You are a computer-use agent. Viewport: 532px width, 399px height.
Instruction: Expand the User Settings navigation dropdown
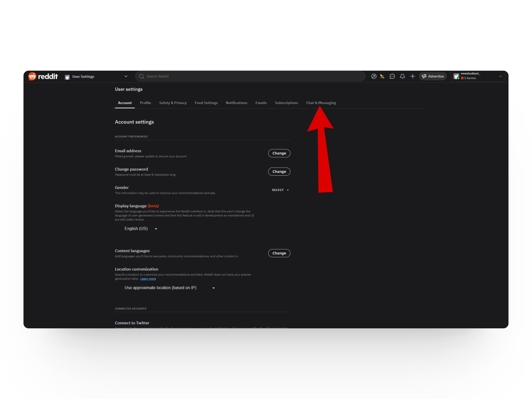(126, 76)
